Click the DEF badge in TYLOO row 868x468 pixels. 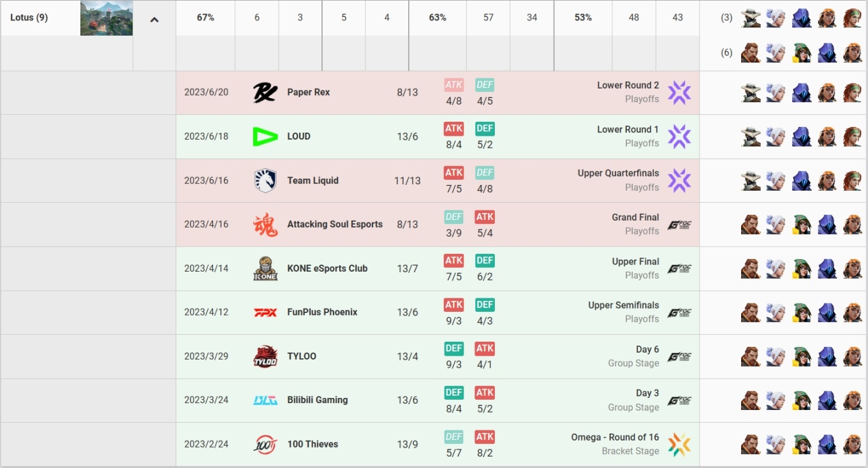pos(453,349)
